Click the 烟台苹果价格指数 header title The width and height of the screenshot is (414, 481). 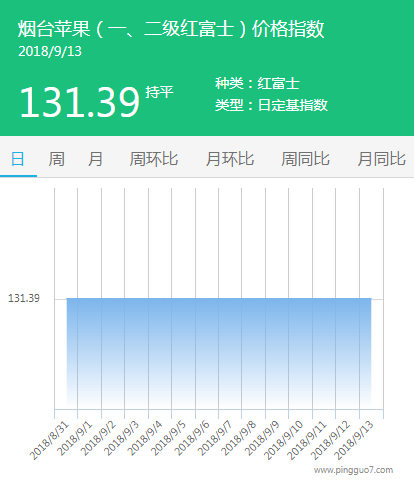tap(171, 29)
